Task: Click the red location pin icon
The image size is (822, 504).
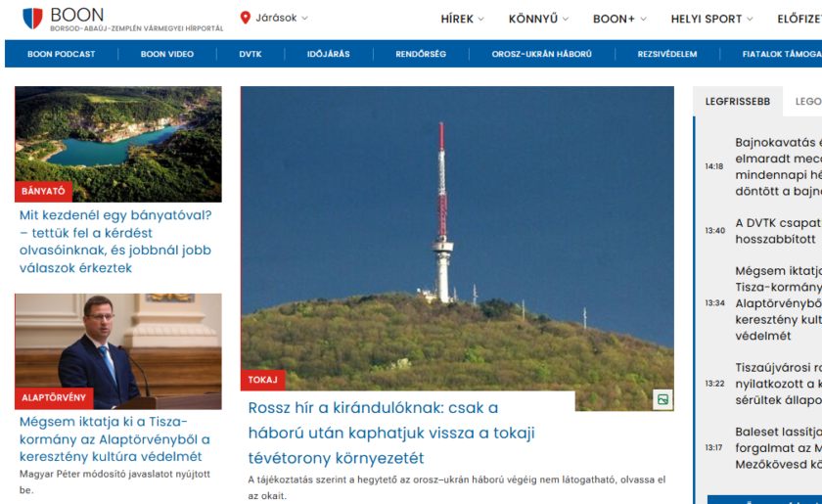Action: (245, 18)
